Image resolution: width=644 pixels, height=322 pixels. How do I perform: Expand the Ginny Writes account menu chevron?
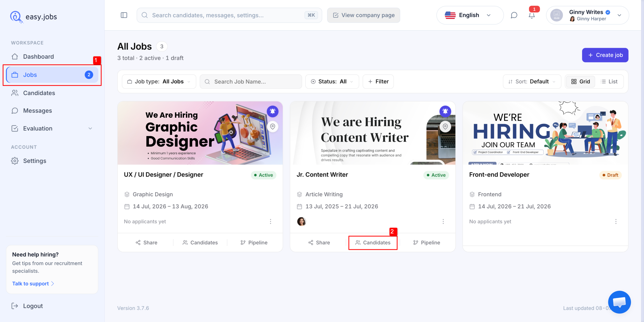point(619,15)
